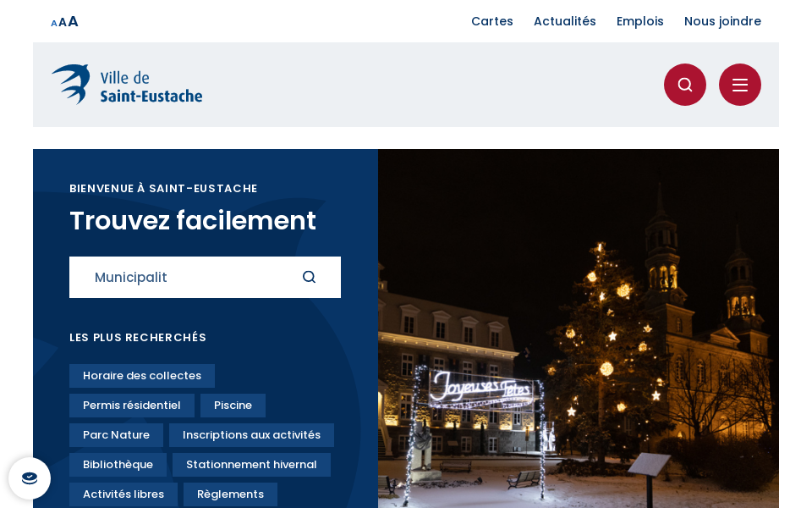Open the chat support widget
This screenshot has width=812, height=508.
point(30,478)
